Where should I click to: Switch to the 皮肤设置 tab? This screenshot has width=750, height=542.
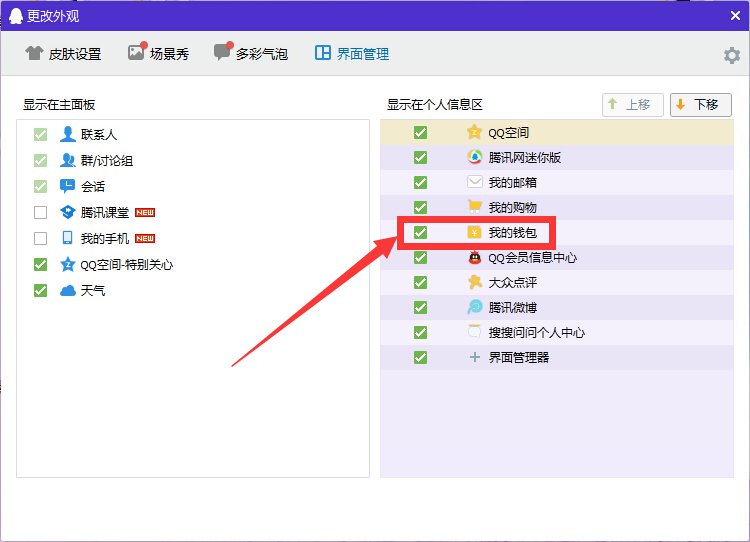point(63,54)
